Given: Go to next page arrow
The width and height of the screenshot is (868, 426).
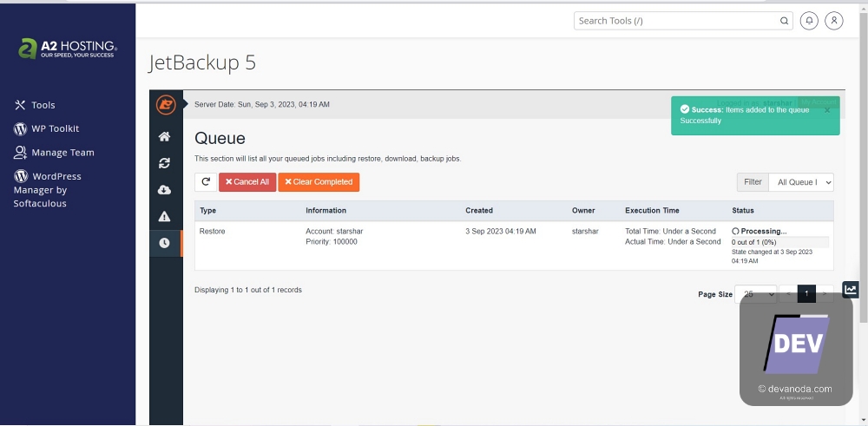Looking at the screenshot, I should 825,294.
